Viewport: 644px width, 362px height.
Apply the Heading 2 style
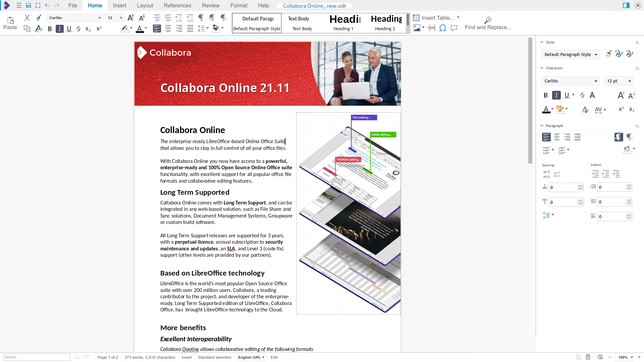pos(385,23)
